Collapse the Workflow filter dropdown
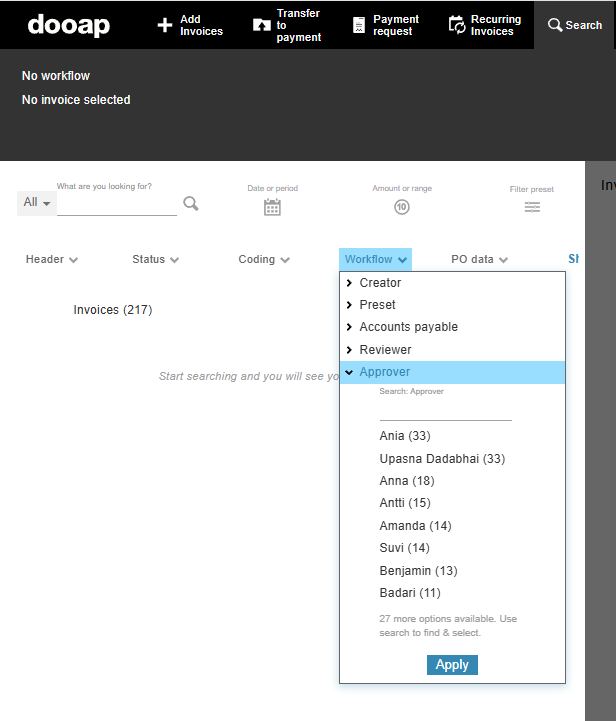This screenshot has width=616, height=721. point(376,259)
